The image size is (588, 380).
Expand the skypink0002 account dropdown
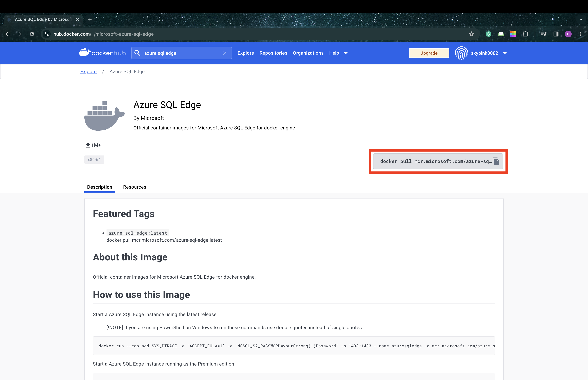coord(505,53)
